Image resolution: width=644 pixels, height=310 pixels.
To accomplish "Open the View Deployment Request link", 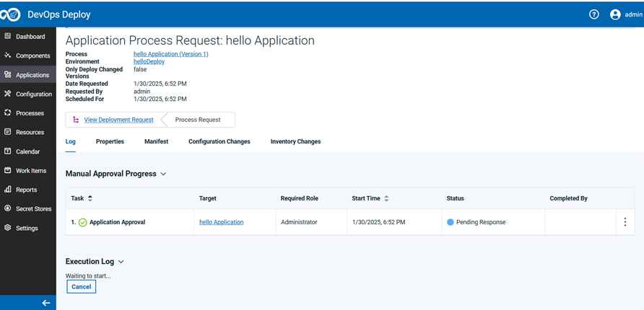I will click(118, 120).
